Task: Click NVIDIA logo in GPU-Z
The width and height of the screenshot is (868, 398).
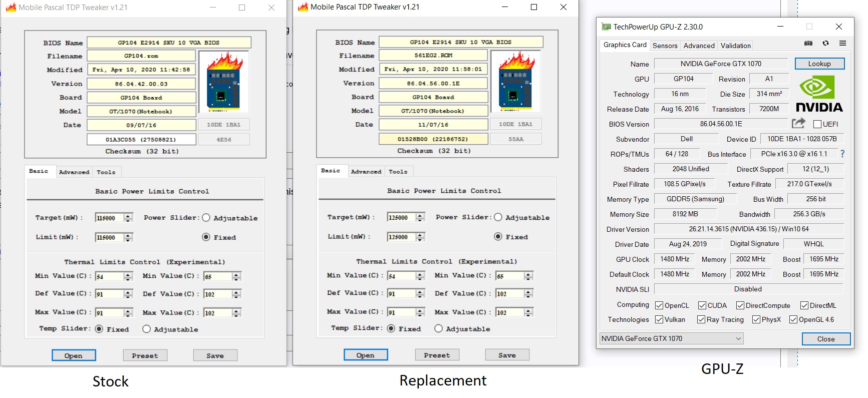Action: click(x=819, y=94)
